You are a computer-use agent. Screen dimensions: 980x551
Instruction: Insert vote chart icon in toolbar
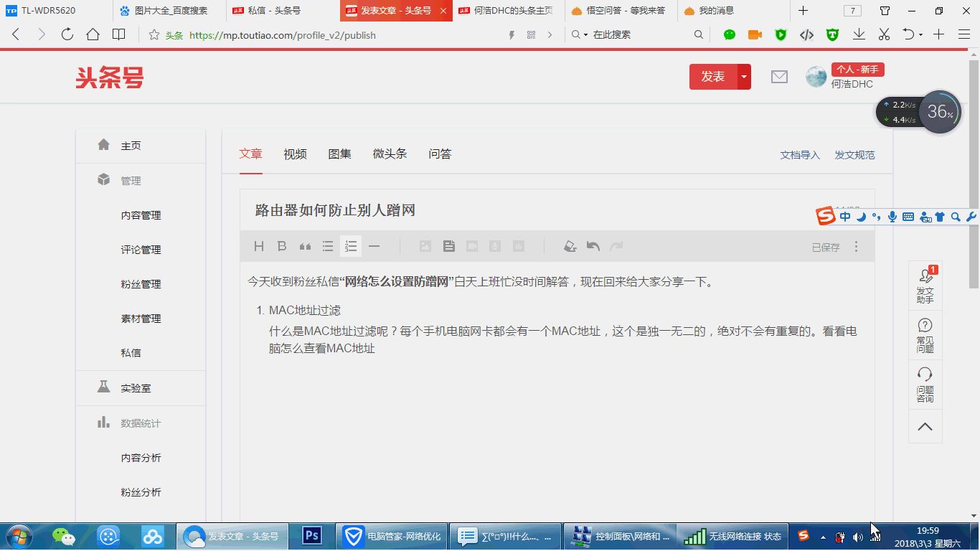519,246
